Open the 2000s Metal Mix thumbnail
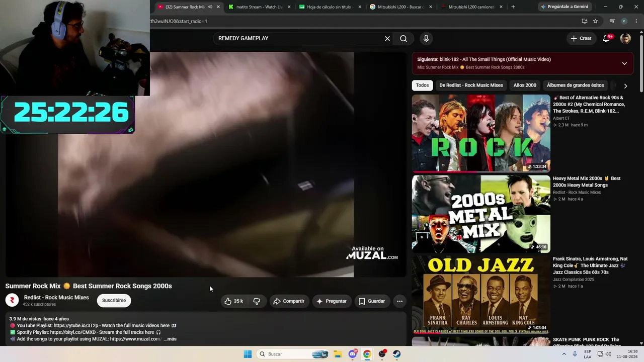Viewport: 644px width, 362px height. (x=481, y=214)
